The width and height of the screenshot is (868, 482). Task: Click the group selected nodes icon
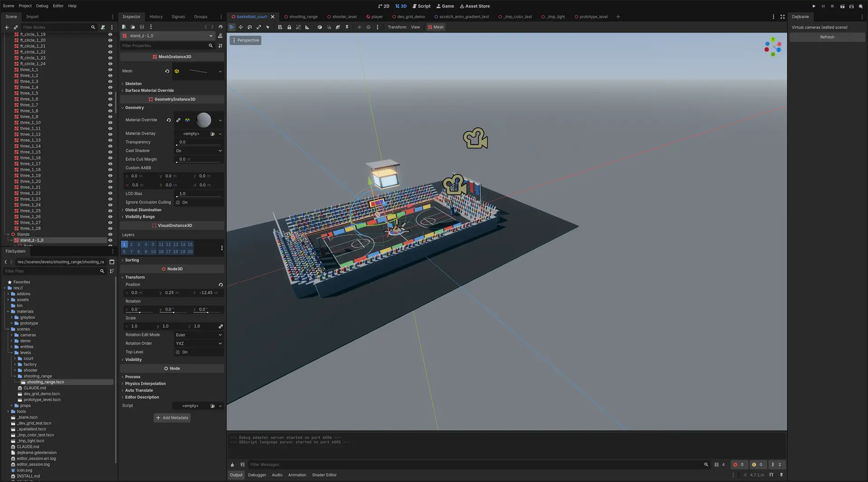[x=298, y=27]
